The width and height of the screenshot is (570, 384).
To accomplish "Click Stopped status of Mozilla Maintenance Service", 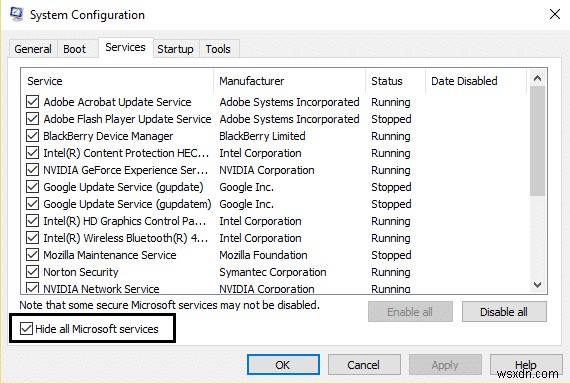I will (391, 255).
